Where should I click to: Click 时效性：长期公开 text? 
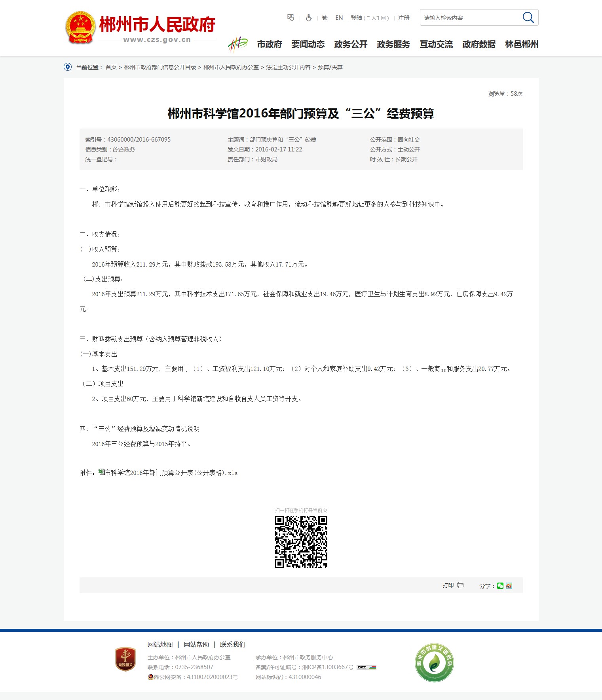pos(394,159)
